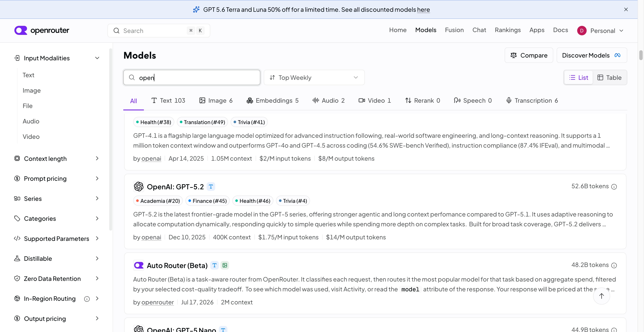Open the Chat nav item
Screen dimensions: 644x332
tap(479, 30)
